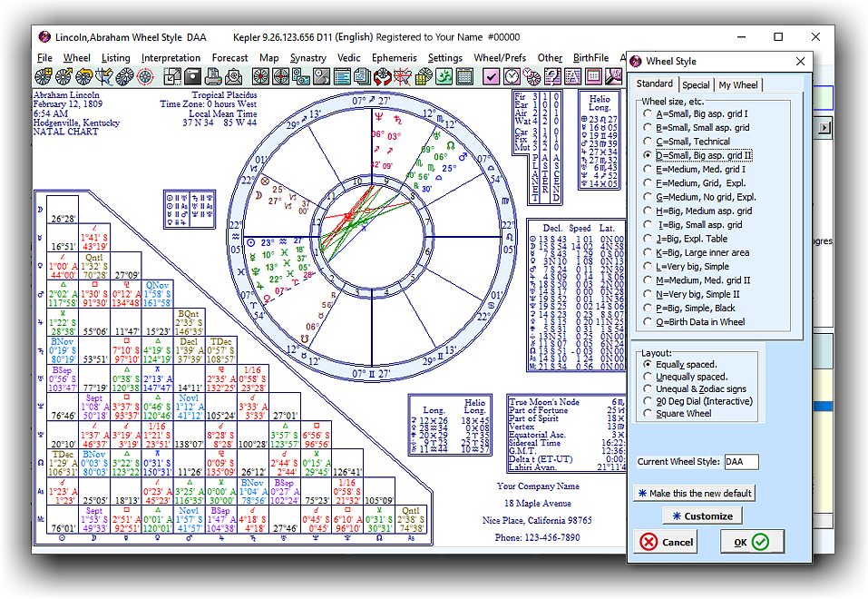Switch to the Special tab
Screen dimensions: 868x599
tap(696, 85)
